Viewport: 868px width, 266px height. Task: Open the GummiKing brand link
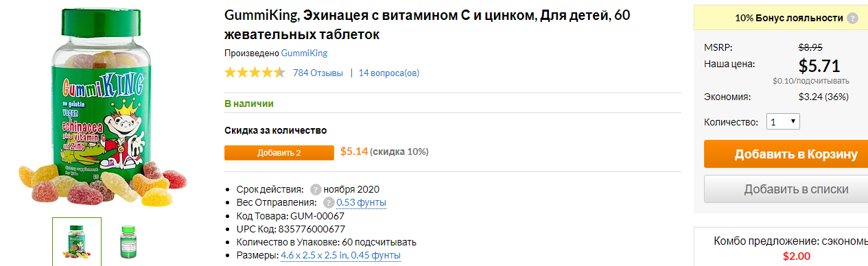(304, 53)
